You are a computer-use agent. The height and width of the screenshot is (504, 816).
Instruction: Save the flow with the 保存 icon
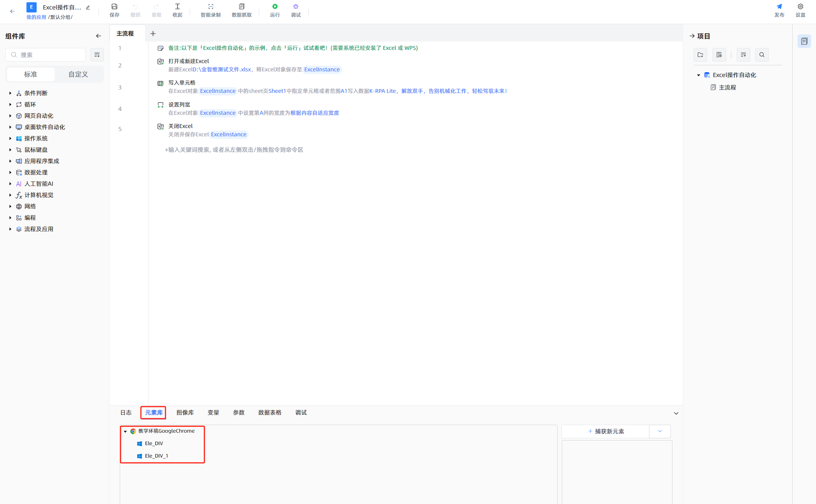114,10
